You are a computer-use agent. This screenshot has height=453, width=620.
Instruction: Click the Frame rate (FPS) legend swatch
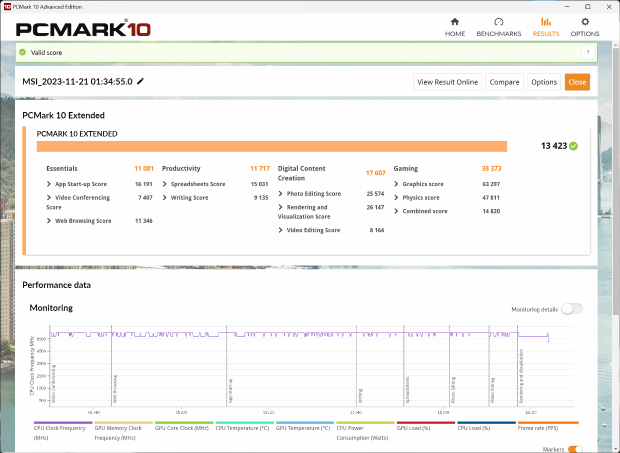548,423
